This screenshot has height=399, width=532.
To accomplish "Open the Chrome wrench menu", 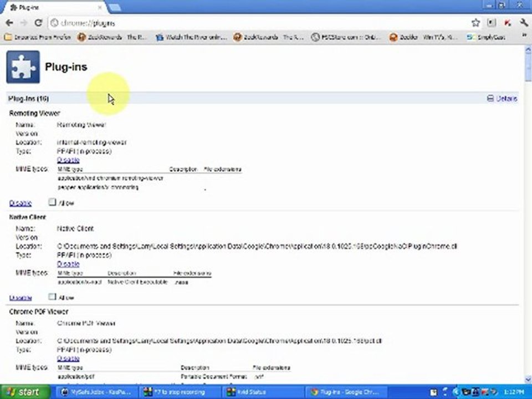I will point(524,23).
